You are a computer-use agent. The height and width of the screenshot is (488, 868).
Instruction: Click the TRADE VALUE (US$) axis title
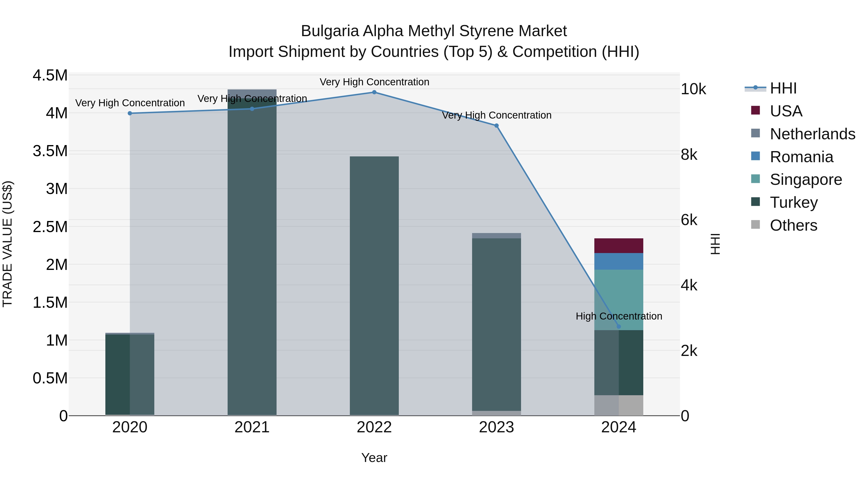[7, 244]
